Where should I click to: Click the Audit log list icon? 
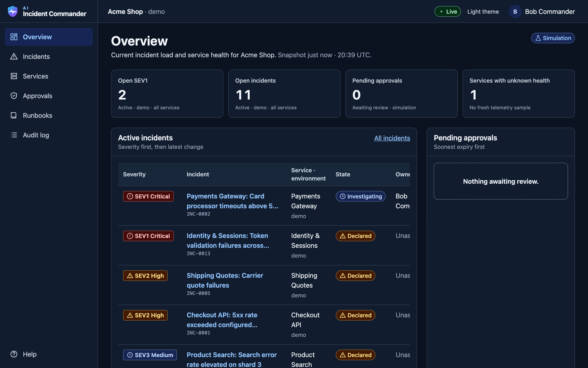tap(14, 135)
